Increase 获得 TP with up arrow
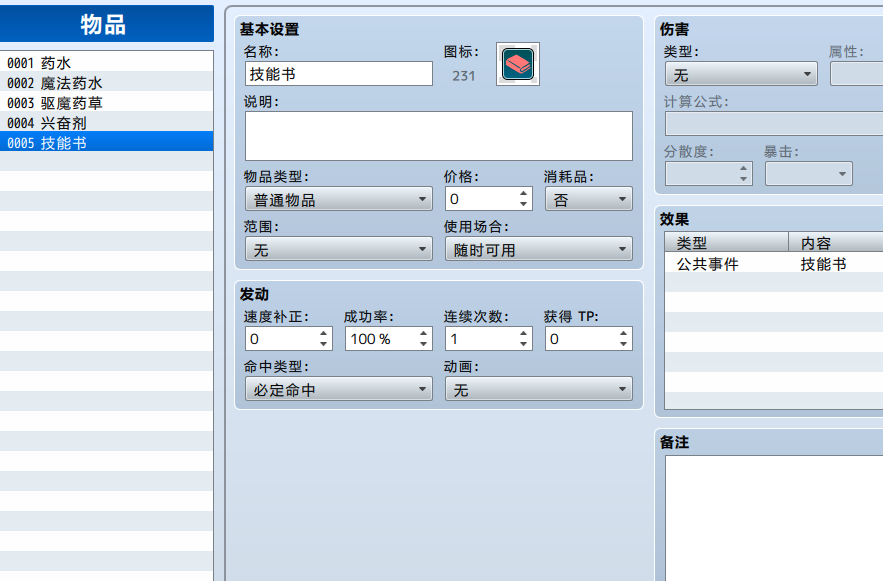 623,333
